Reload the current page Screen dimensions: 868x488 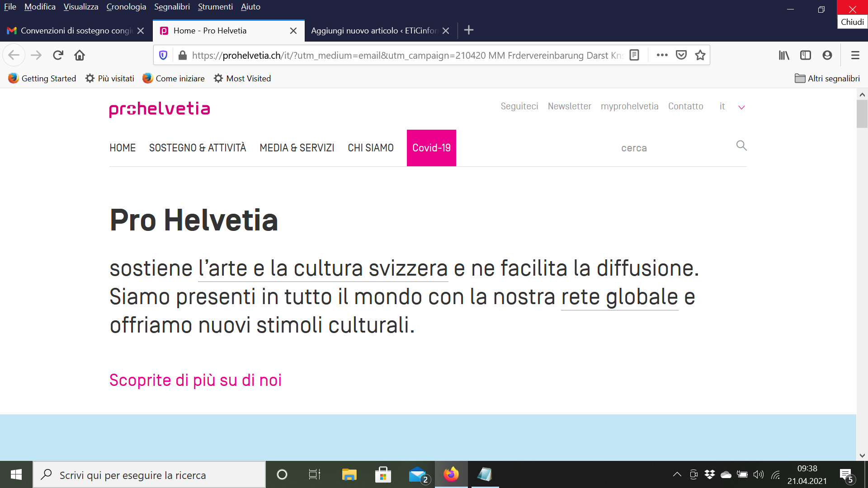point(58,55)
